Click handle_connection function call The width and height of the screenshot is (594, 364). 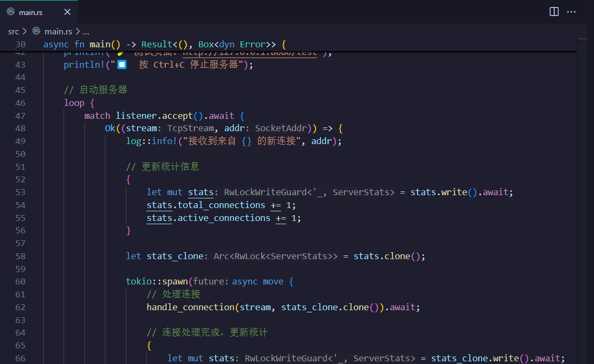click(x=190, y=307)
